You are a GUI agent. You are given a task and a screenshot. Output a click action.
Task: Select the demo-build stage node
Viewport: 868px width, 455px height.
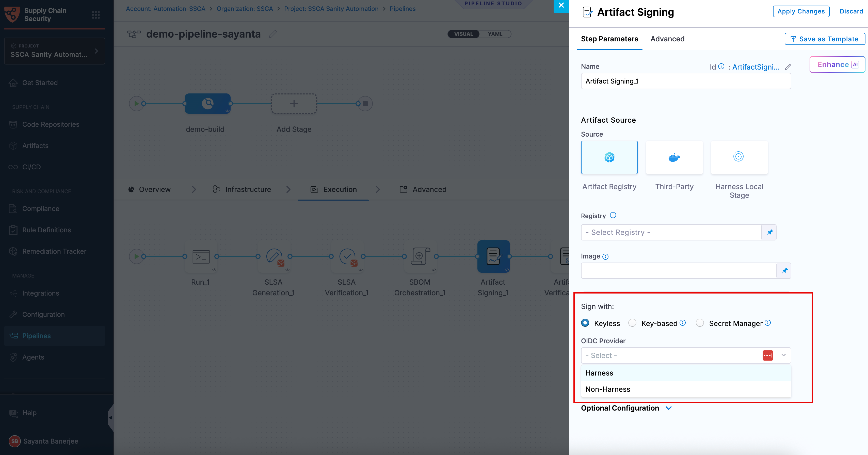point(207,103)
